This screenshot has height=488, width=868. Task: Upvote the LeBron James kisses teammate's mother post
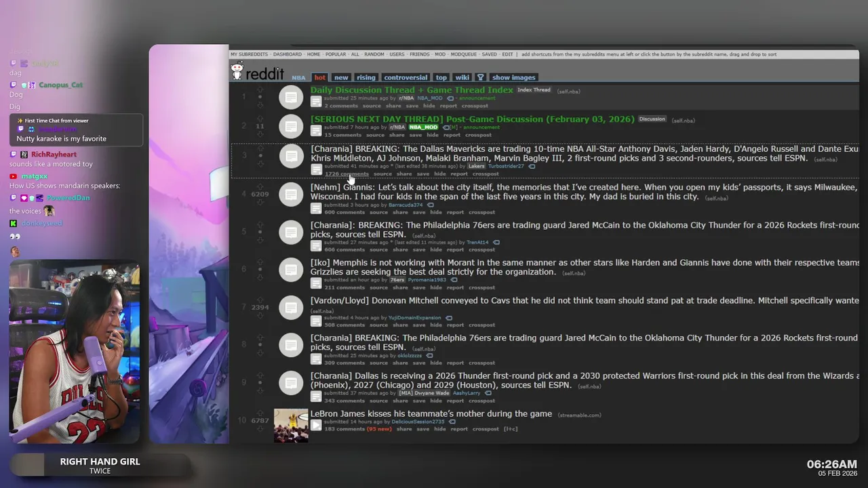[260, 412]
